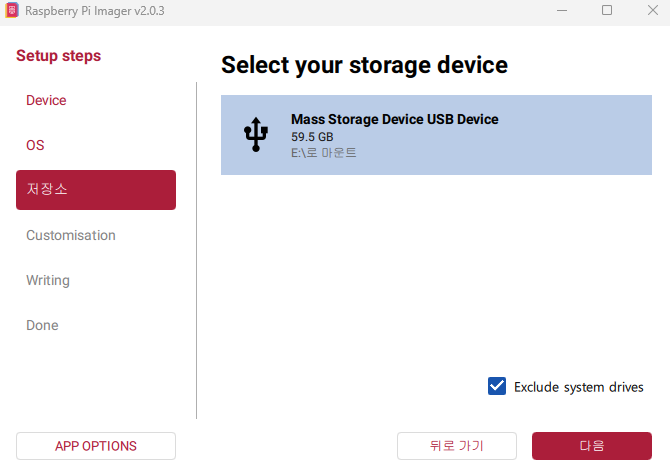
Task: Jump to the Customisation step
Action: click(71, 235)
